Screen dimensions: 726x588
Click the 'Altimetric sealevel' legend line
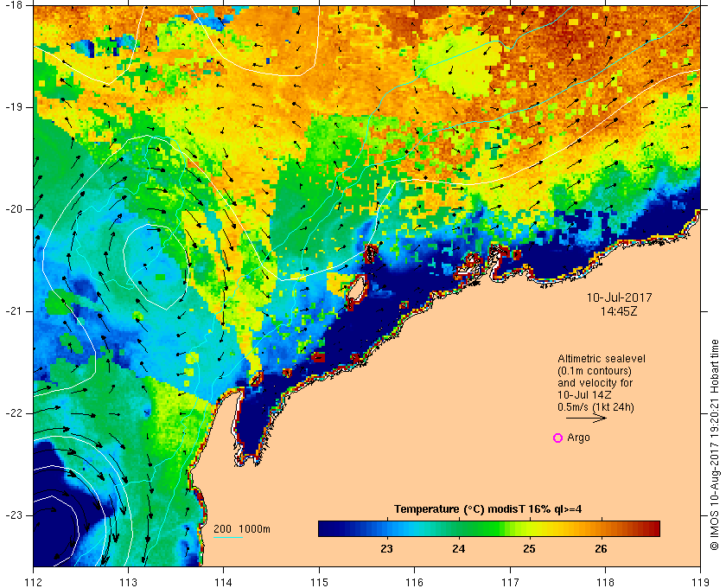coord(601,359)
